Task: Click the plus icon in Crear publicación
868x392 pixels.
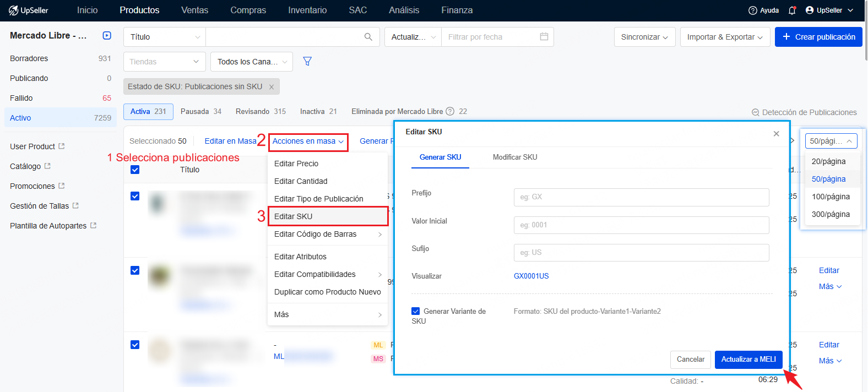Action: click(786, 37)
